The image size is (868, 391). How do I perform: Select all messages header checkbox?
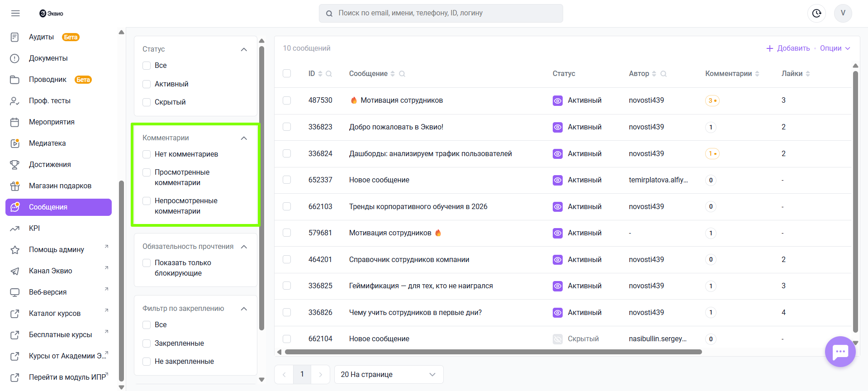[287, 73]
